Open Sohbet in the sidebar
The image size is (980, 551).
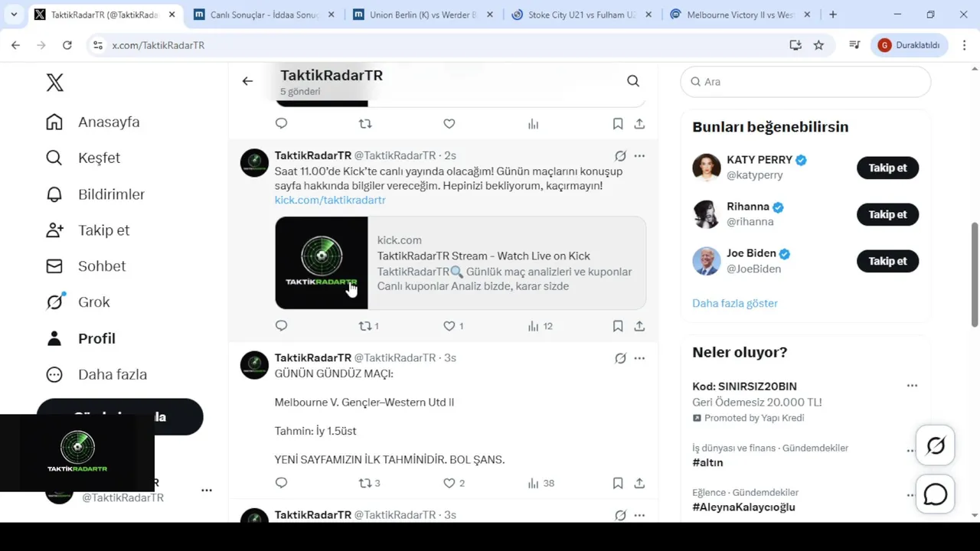(86, 266)
